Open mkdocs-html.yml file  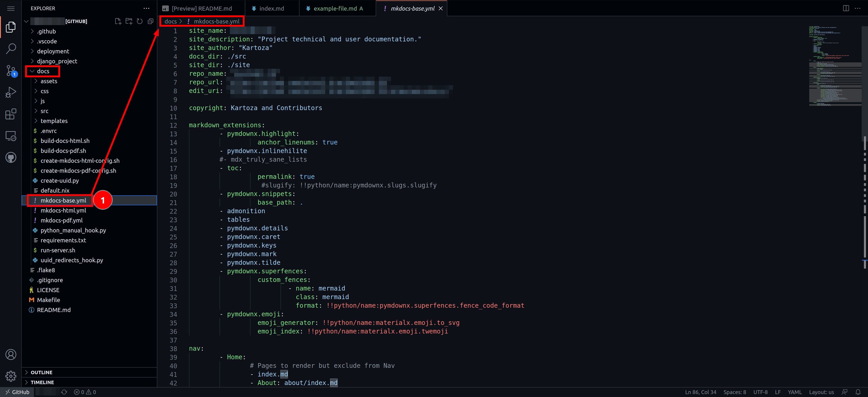[89, 210]
